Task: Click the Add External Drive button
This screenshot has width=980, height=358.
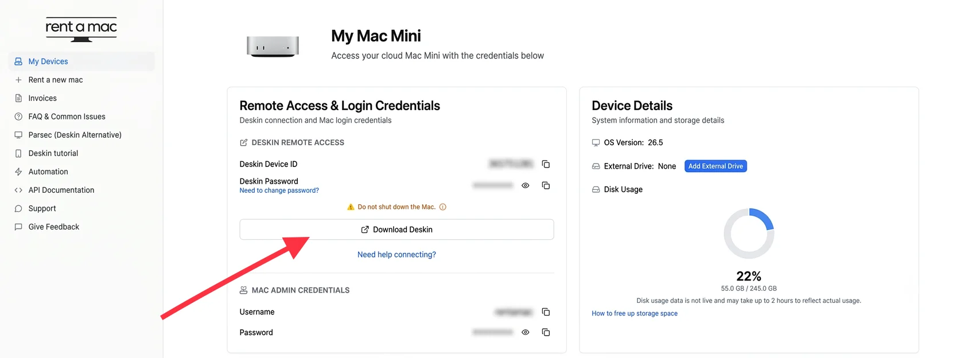Action: [715, 166]
